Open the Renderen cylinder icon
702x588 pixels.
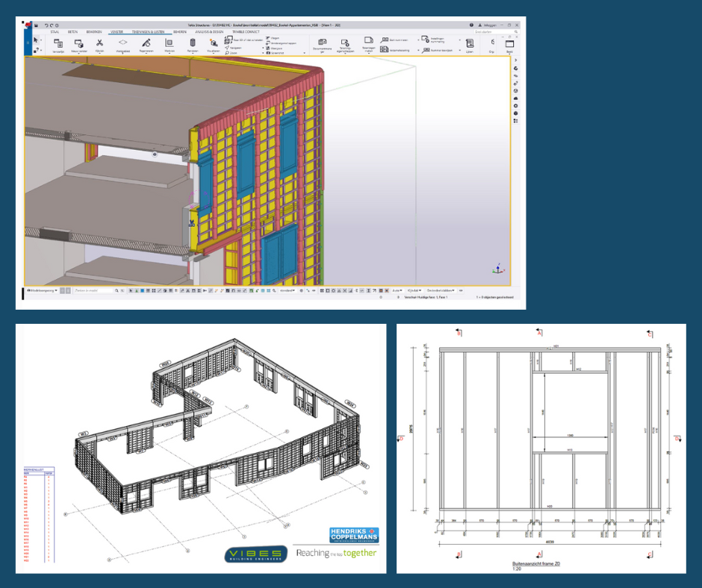coord(193,45)
